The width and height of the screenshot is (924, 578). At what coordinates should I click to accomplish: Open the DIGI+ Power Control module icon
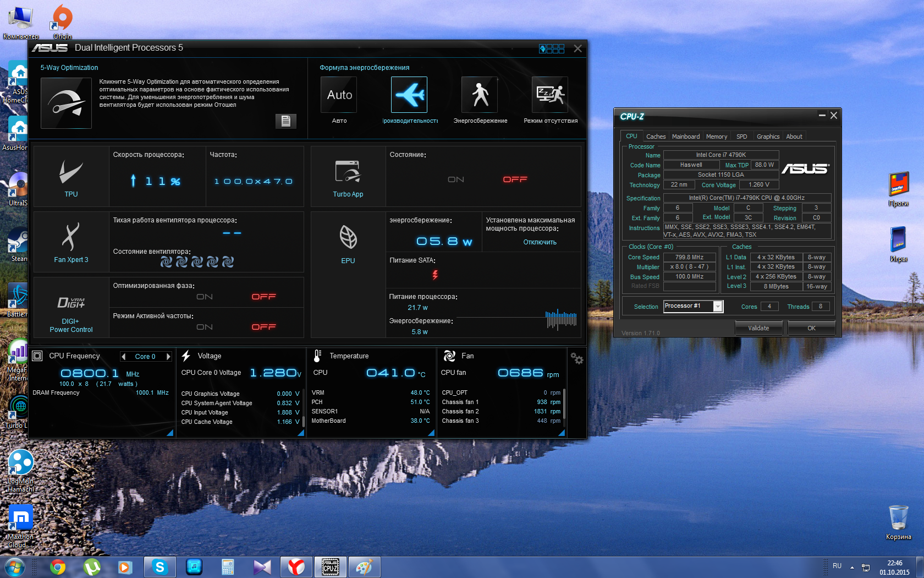pos(71,303)
